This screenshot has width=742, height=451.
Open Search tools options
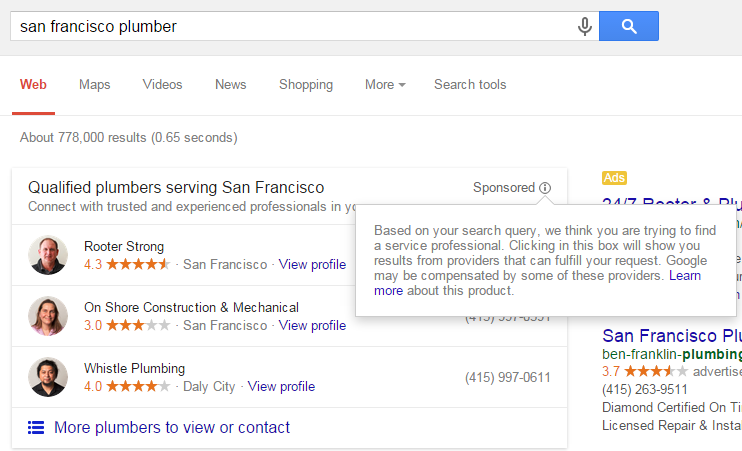click(x=470, y=85)
